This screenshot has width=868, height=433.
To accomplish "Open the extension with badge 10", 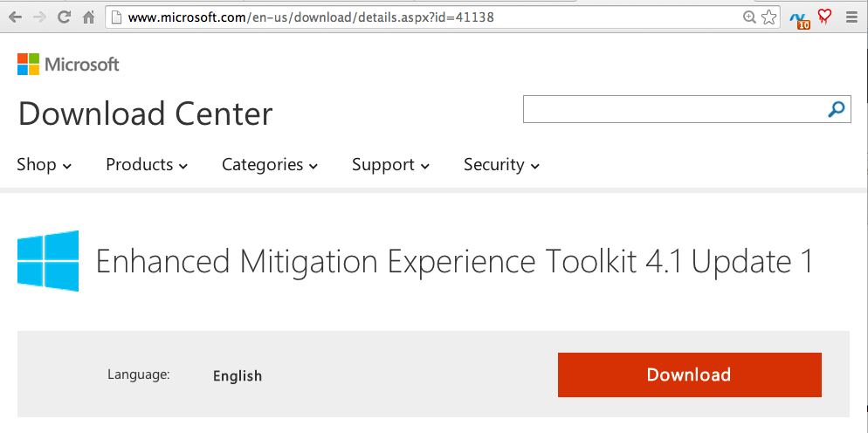I will pyautogui.click(x=799, y=17).
